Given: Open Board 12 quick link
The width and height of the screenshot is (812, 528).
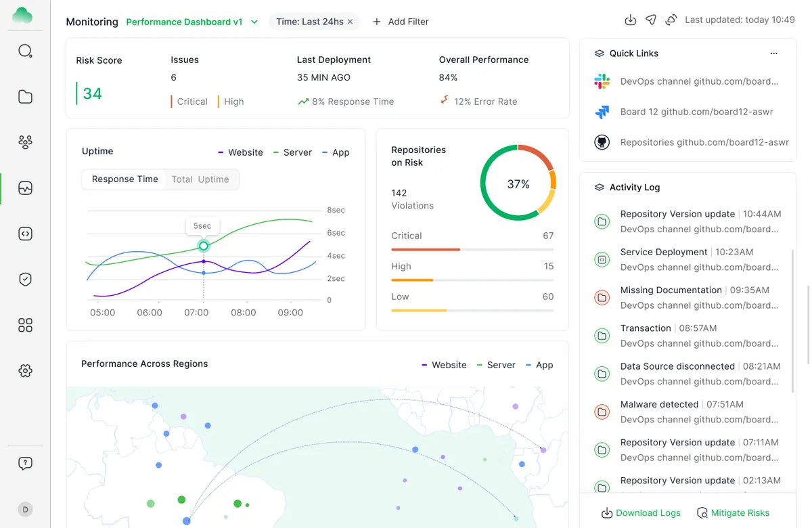Looking at the screenshot, I should click(x=696, y=112).
